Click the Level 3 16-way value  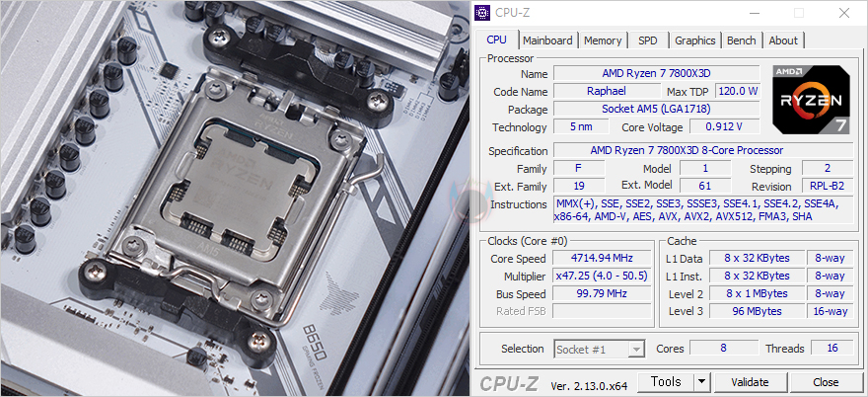(831, 311)
